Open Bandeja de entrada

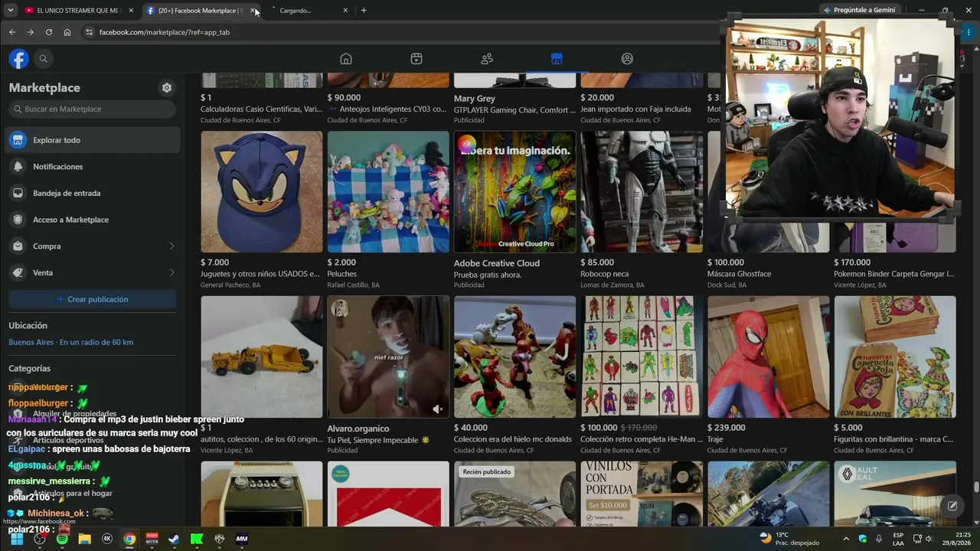(93, 193)
